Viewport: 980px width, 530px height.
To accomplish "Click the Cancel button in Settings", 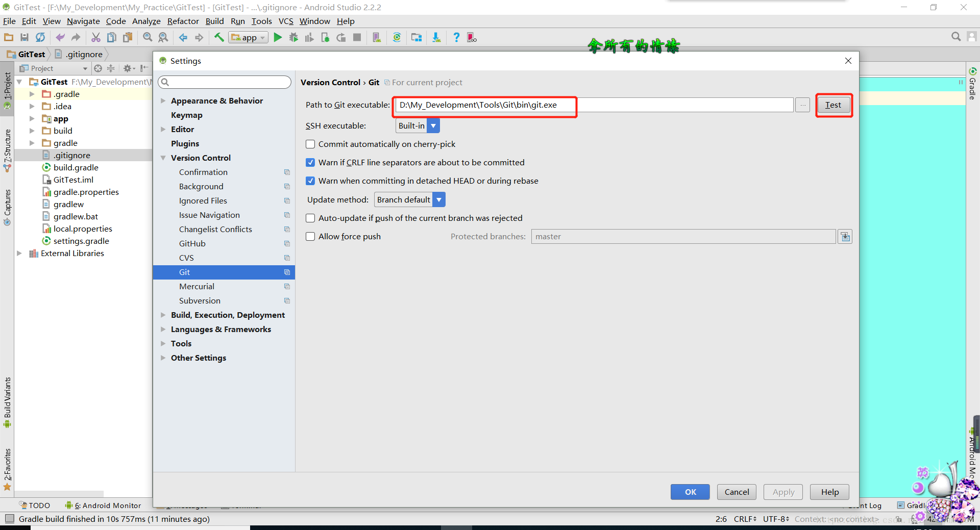I will pyautogui.click(x=737, y=492).
